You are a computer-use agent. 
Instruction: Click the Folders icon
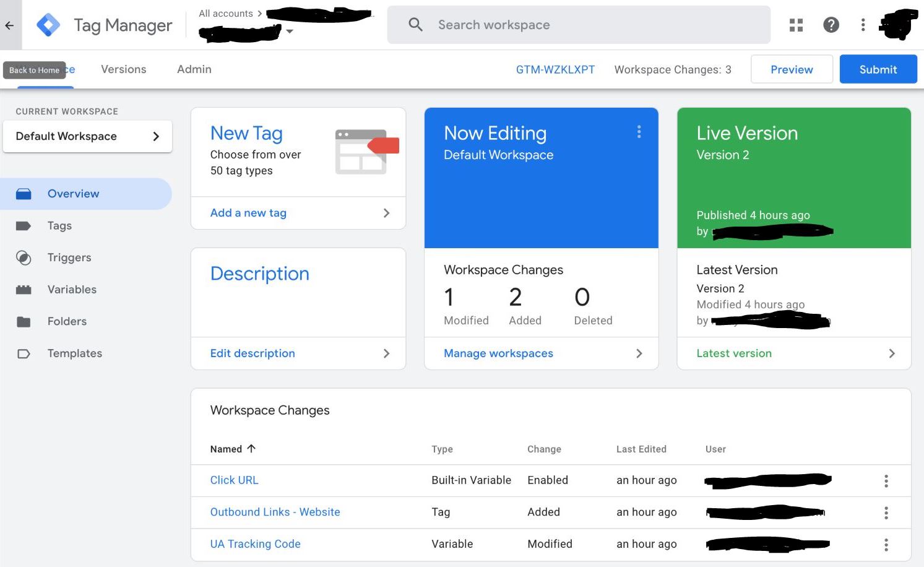[x=24, y=321]
